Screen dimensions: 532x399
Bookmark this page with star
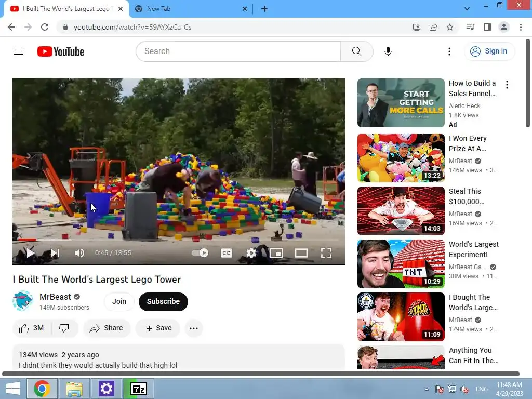[x=450, y=27]
